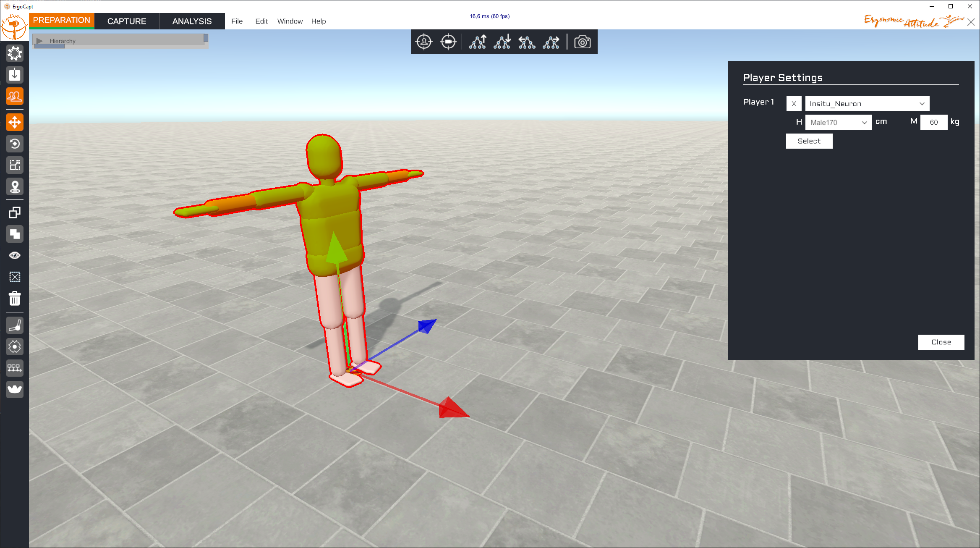Click the X toggle next to Player 1
Image resolution: width=980 pixels, height=548 pixels.
coord(794,104)
